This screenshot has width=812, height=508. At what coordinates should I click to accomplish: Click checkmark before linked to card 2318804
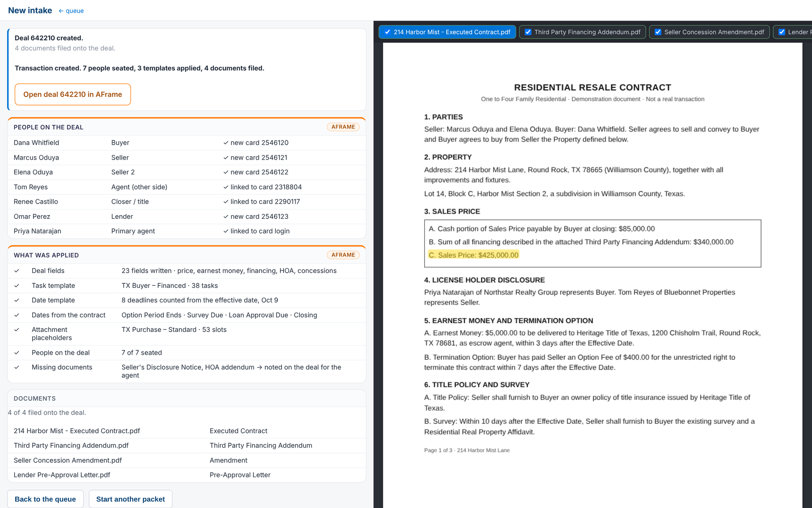coord(226,187)
